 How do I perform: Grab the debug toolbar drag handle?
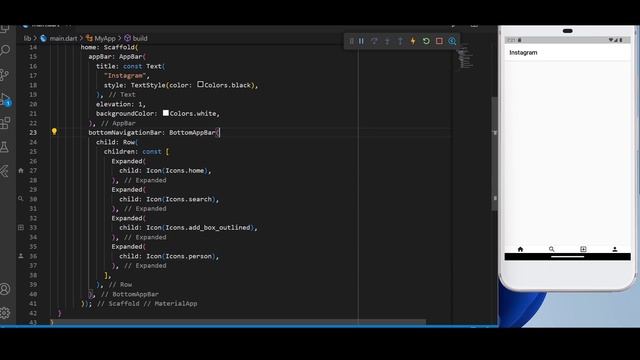(351, 41)
